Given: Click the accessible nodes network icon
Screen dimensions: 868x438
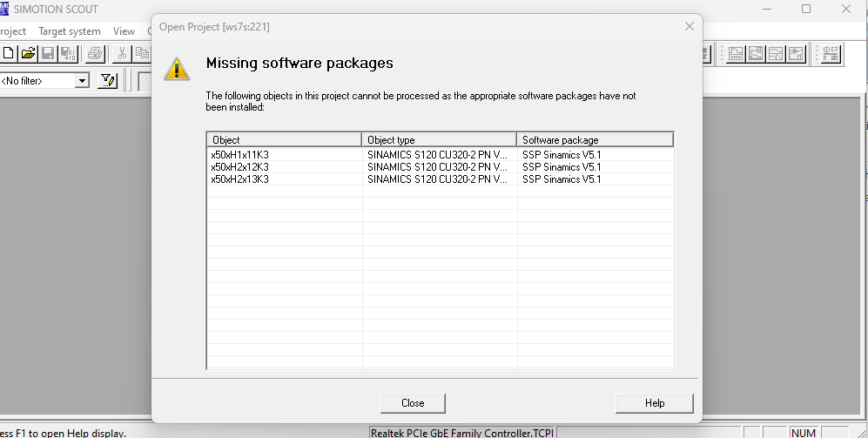Looking at the screenshot, I should pyautogui.click(x=831, y=54).
